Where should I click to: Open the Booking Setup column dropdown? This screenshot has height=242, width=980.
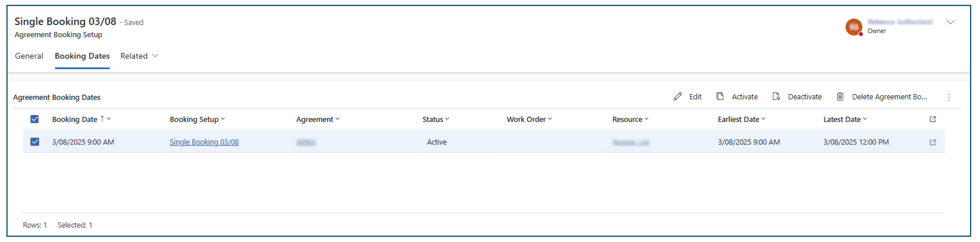click(x=197, y=119)
